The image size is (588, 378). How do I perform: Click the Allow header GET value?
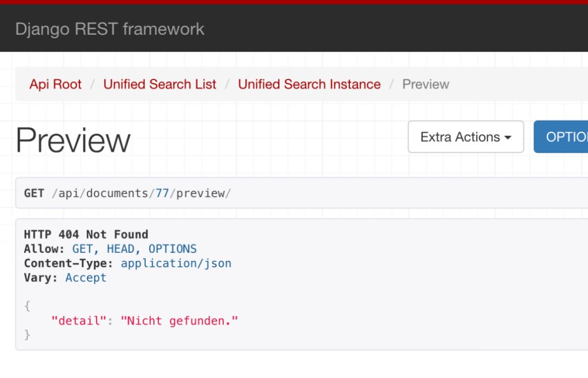pyautogui.click(x=82, y=249)
